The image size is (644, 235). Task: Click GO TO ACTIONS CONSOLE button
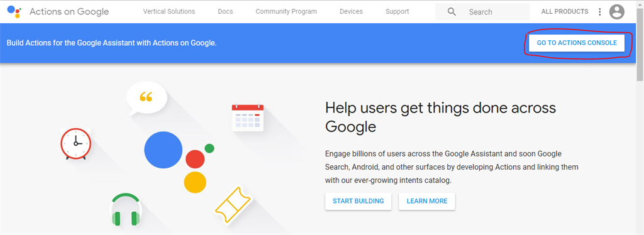(x=577, y=43)
